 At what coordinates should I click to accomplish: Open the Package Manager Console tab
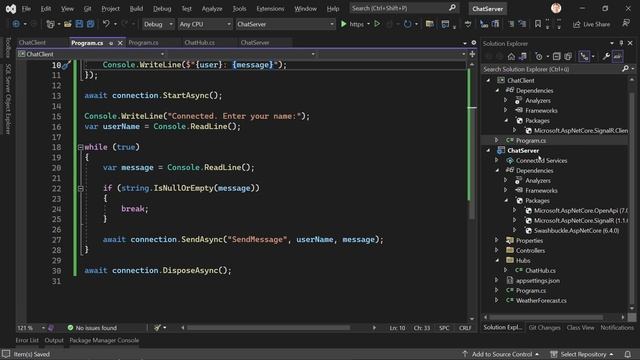[x=104, y=340]
